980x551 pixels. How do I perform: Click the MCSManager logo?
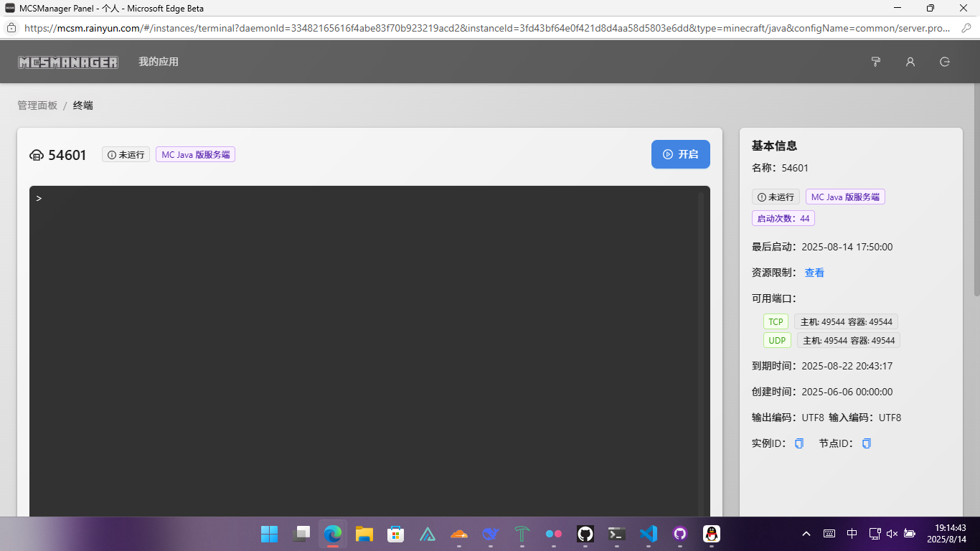(68, 62)
